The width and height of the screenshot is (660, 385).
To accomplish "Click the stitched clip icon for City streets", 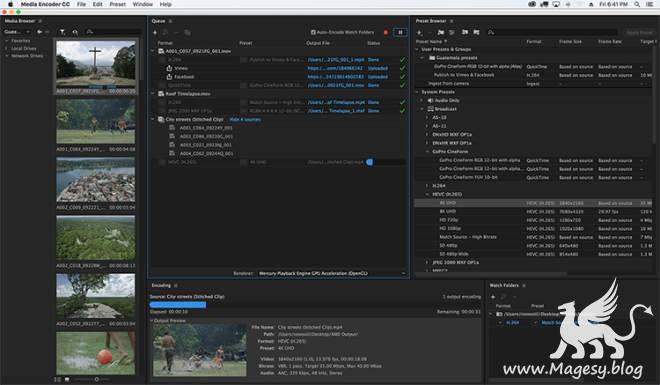I will click(x=161, y=119).
